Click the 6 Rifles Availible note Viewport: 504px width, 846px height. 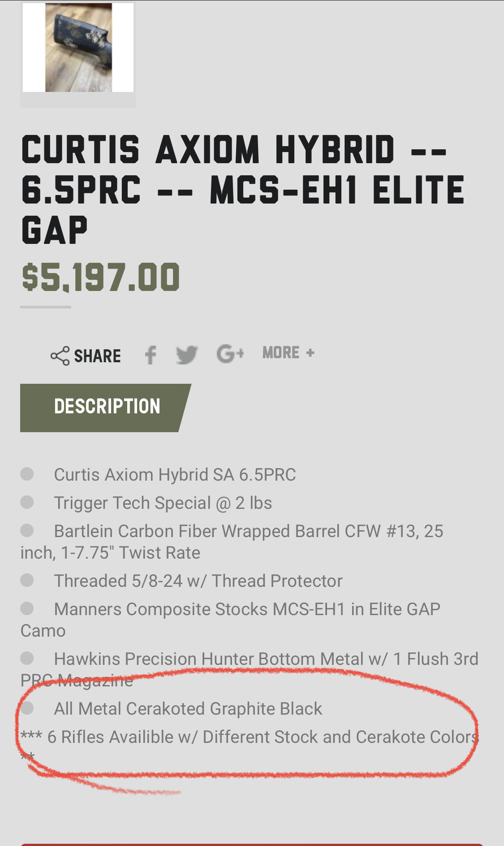coord(263,737)
